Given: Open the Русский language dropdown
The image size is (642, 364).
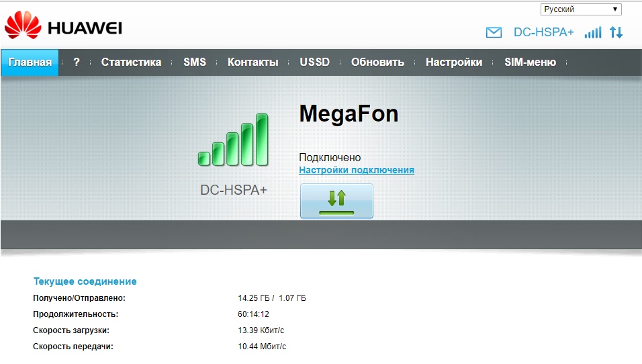Looking at the screenshot, I should click(581, 9).
